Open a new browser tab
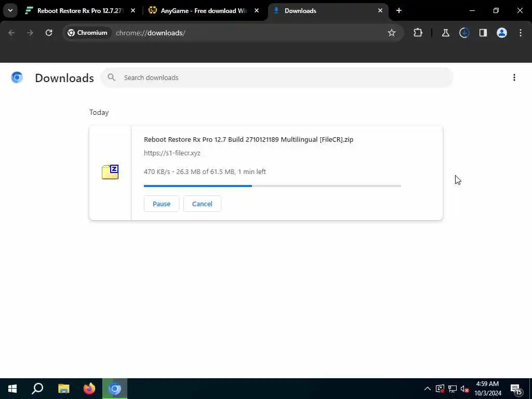 tap(398, 10)
